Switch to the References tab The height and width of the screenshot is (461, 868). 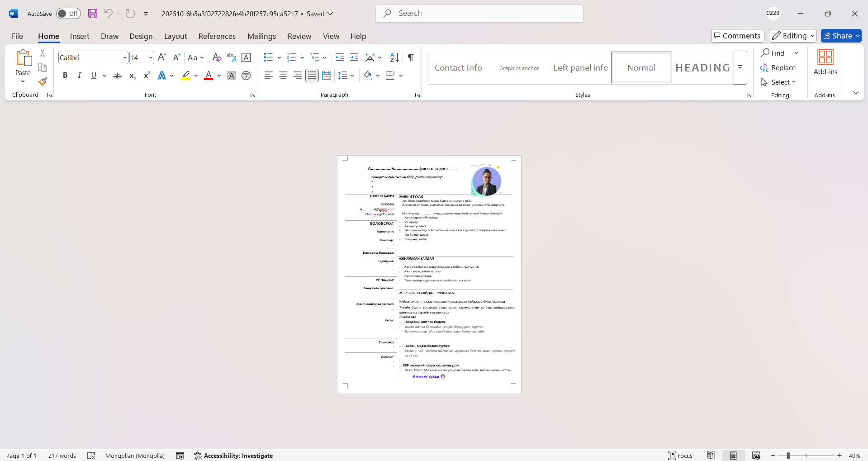[x=217, y=36]
